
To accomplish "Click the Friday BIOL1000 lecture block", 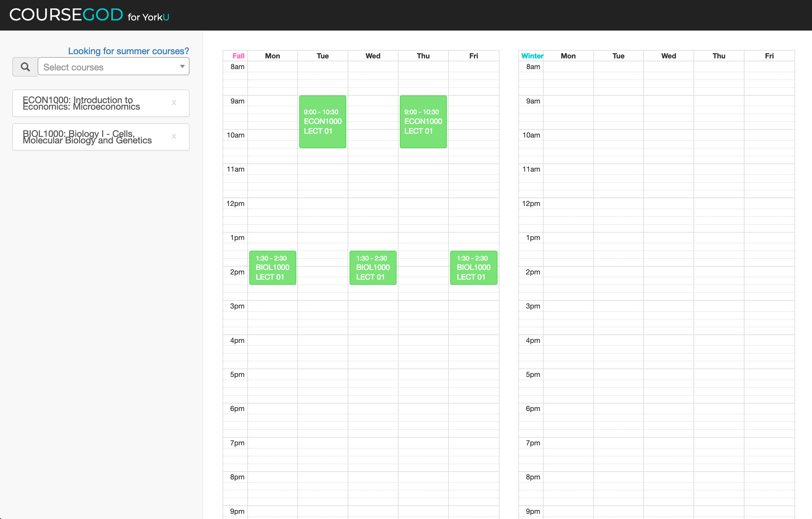I will pyautogui.click(x=473, y=268).
